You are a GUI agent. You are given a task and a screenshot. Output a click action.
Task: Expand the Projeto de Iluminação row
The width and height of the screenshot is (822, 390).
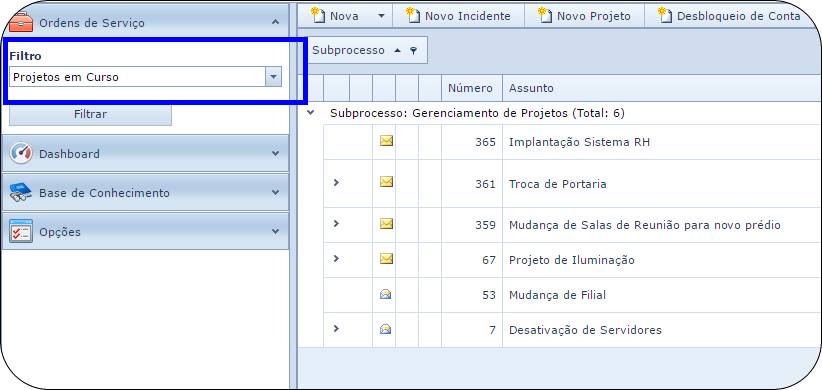point(336,259)
